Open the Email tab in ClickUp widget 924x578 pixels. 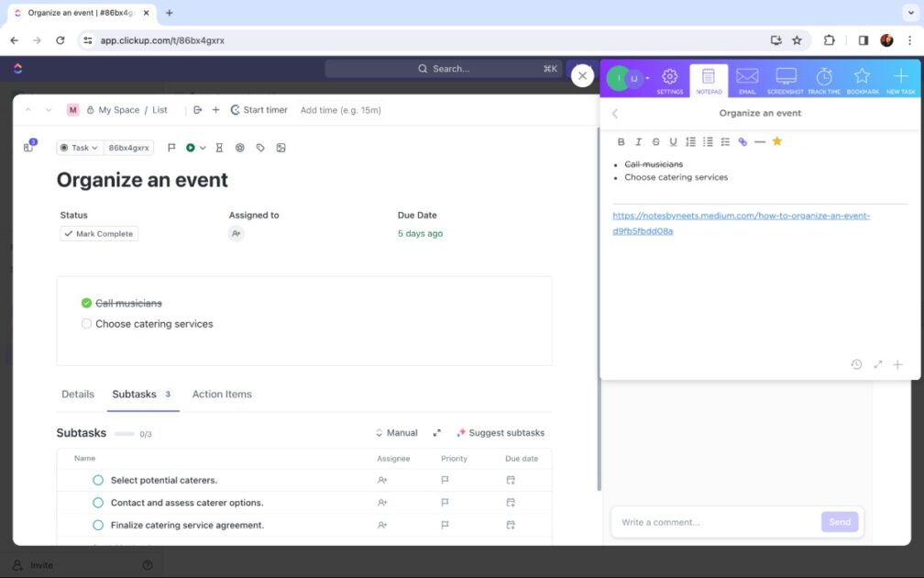click(x=747, y=77)
